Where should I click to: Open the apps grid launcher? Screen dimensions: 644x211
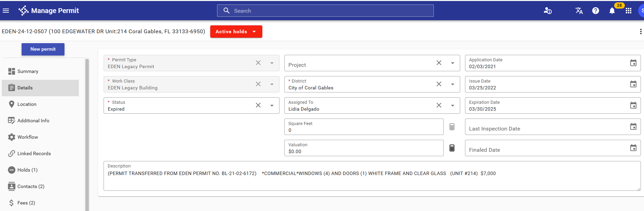pyautogui.click(x=629, y=11)
